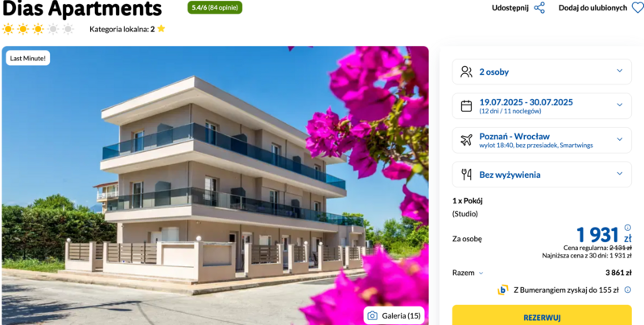Click the Bumerang logo icon
Viewport: 644px width, 325px height.
click(502, 290)
